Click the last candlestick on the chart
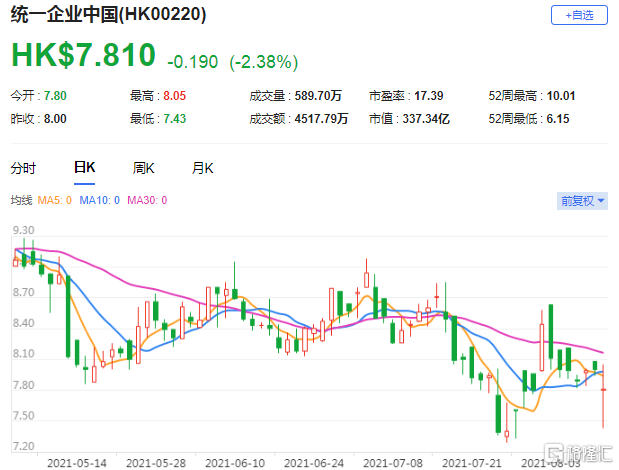Image resolution: width=619 pixels, height=470 pixels. (603, 396)
